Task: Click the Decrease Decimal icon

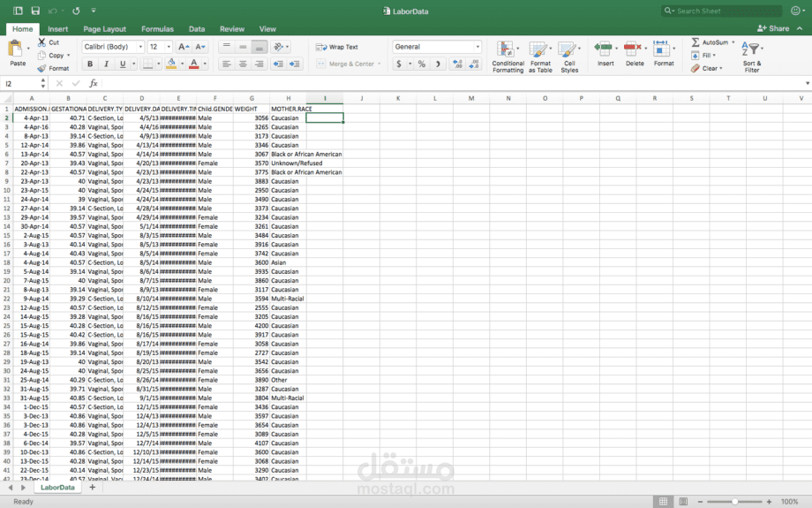Action: pyautogui.click(x=474, y=64)
